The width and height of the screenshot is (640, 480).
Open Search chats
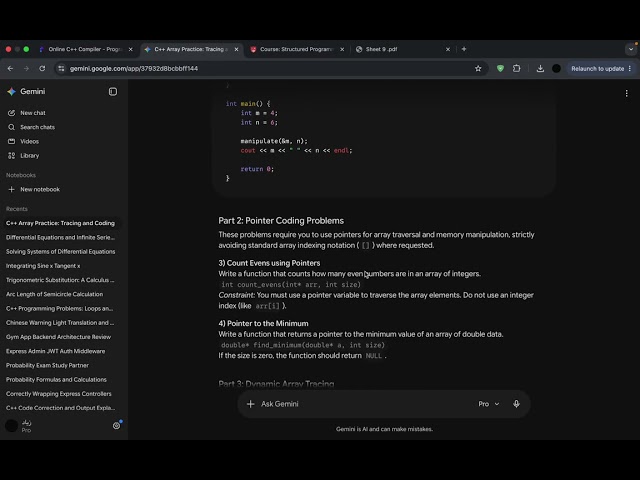[37, 127]
